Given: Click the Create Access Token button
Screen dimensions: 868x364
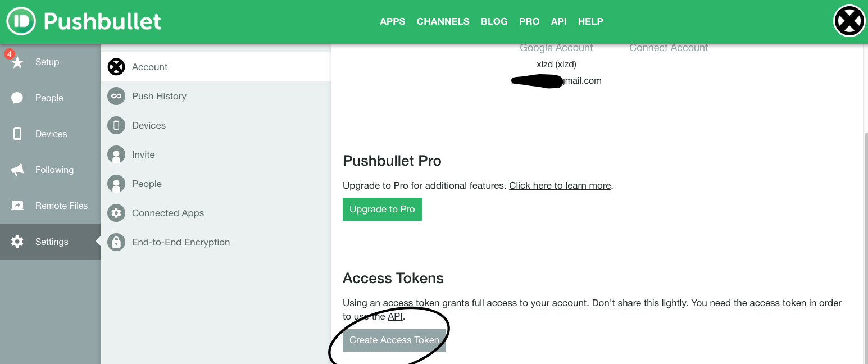Looking at the screenshot, I should point(394,340).
